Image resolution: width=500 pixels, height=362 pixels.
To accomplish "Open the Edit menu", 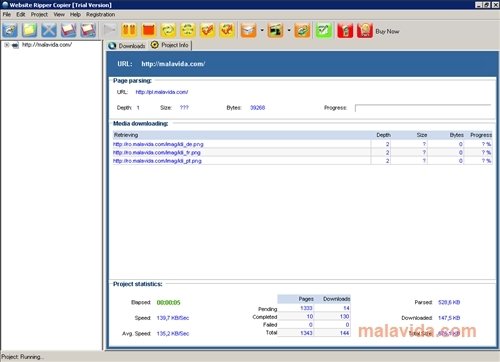I will (x=21, y=15).
